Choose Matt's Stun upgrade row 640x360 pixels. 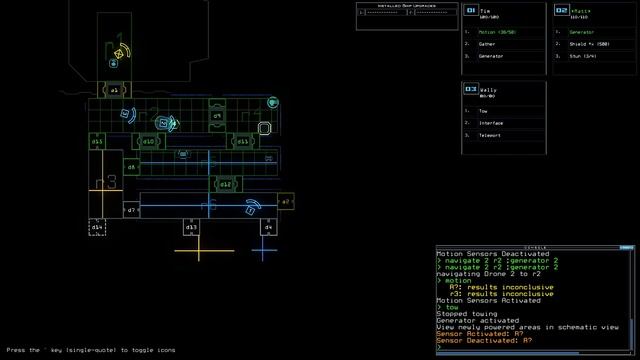tap(595, 56)
